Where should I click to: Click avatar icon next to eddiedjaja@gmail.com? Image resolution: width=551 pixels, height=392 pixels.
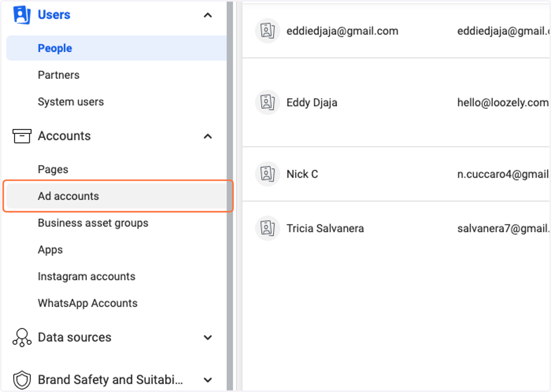click(x=267, y=31)
